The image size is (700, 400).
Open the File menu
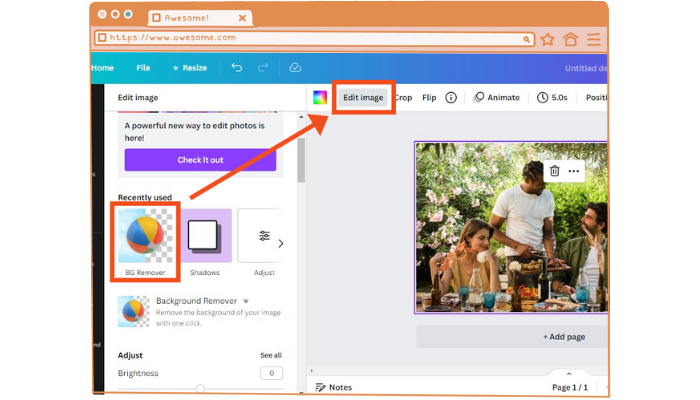143,68
